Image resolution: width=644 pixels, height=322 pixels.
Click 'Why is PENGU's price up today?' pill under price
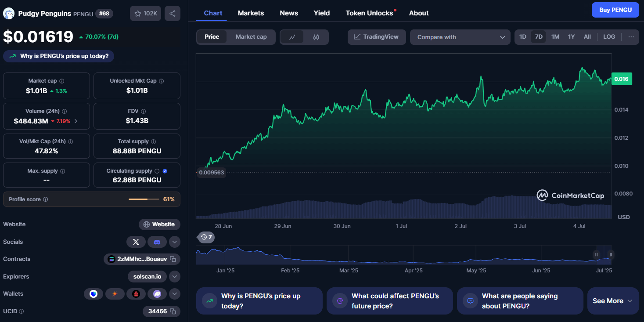(x=58, y=56)
